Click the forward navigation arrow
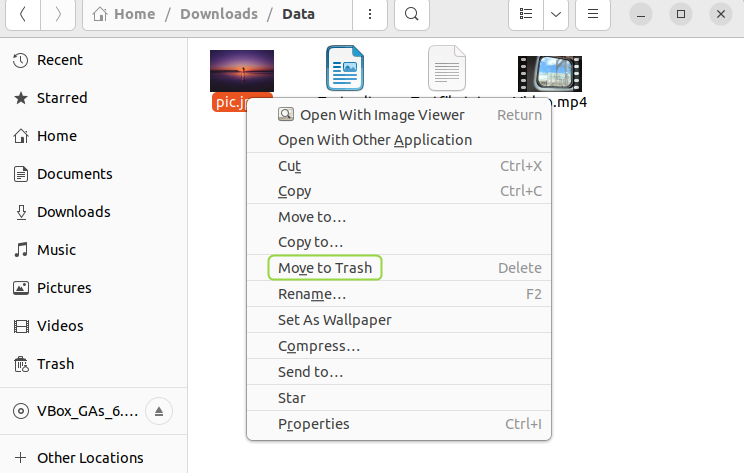 click(x=58, y=15)
